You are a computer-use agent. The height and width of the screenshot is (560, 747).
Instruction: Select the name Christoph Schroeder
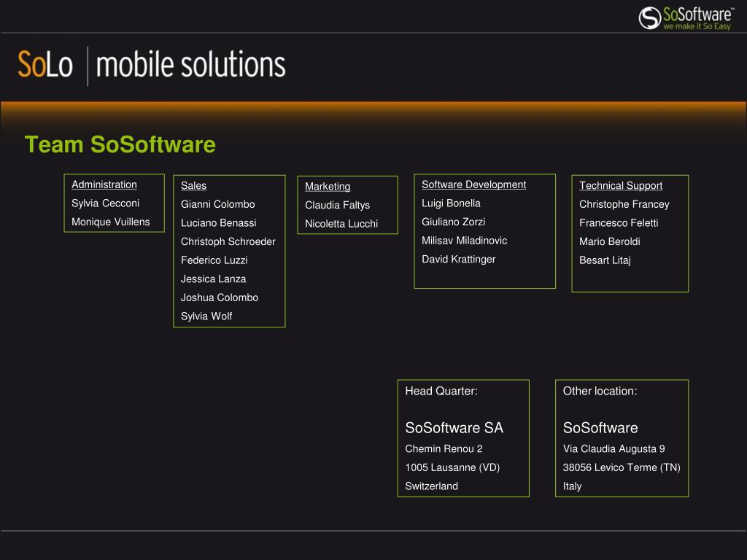[228, 241]
